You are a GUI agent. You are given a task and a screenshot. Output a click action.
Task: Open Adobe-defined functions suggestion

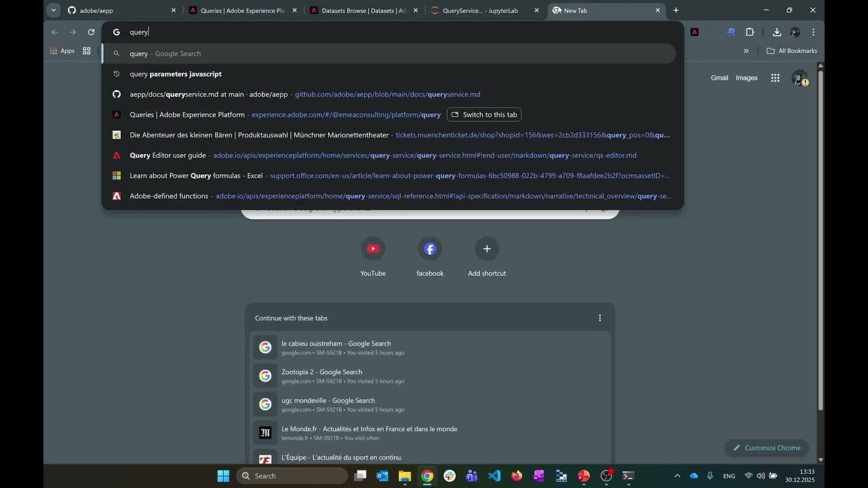pyautogui.click(x=389, y=196)
